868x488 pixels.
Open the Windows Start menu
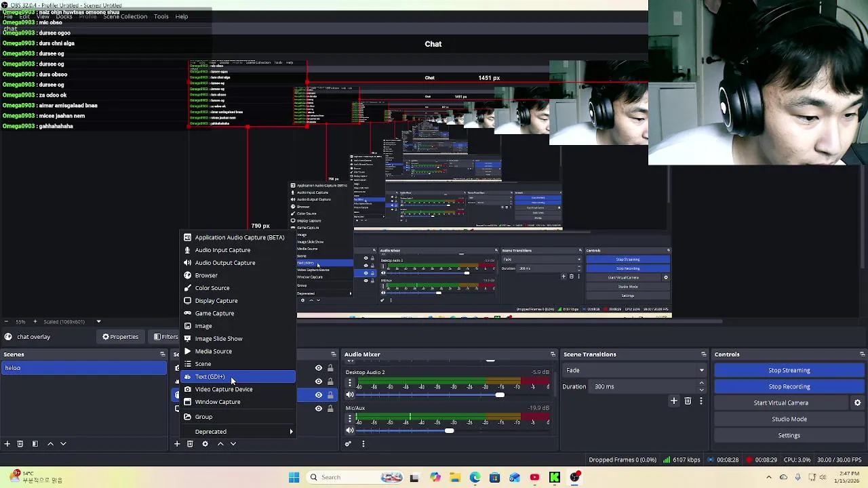(x=294, y=477)
